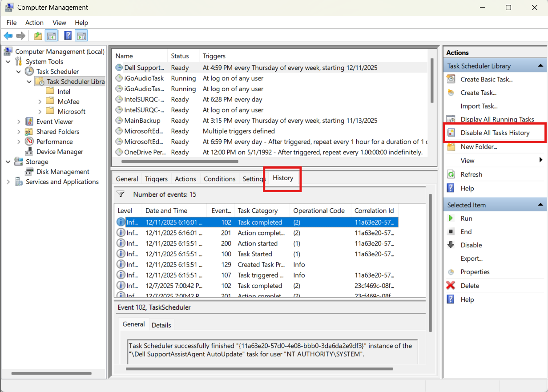Click Disable in Selected Item section
548x392 pixels.
pos(471,245)
